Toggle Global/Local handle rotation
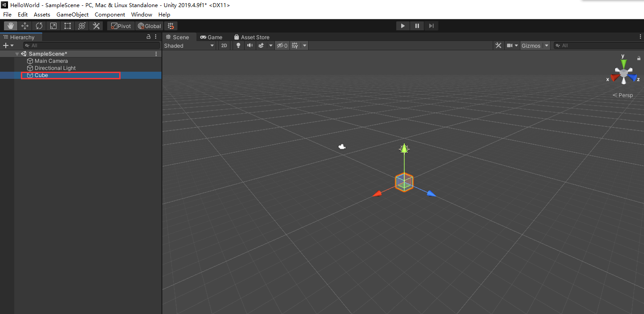644x314 pixels. 149,26
